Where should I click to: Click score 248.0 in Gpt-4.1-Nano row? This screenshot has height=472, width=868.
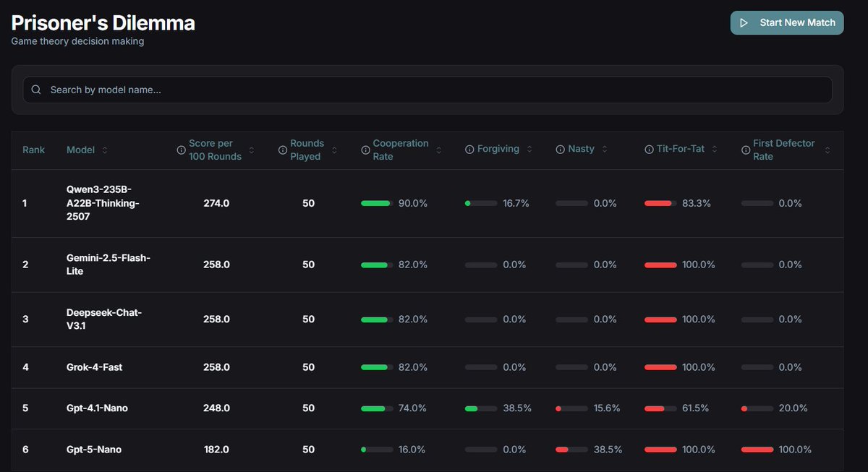pyautogui.click(x=216, y=408)
